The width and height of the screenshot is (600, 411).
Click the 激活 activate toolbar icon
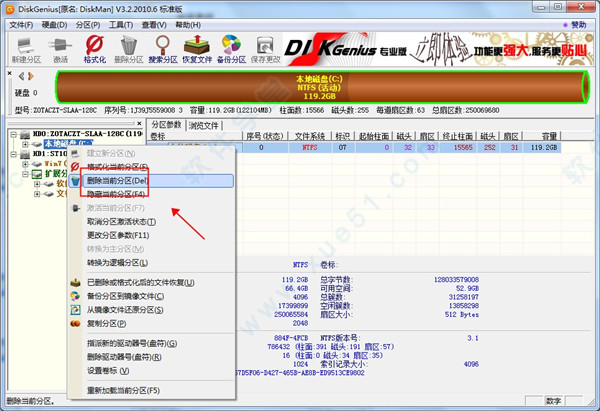[x=61, y=46]
